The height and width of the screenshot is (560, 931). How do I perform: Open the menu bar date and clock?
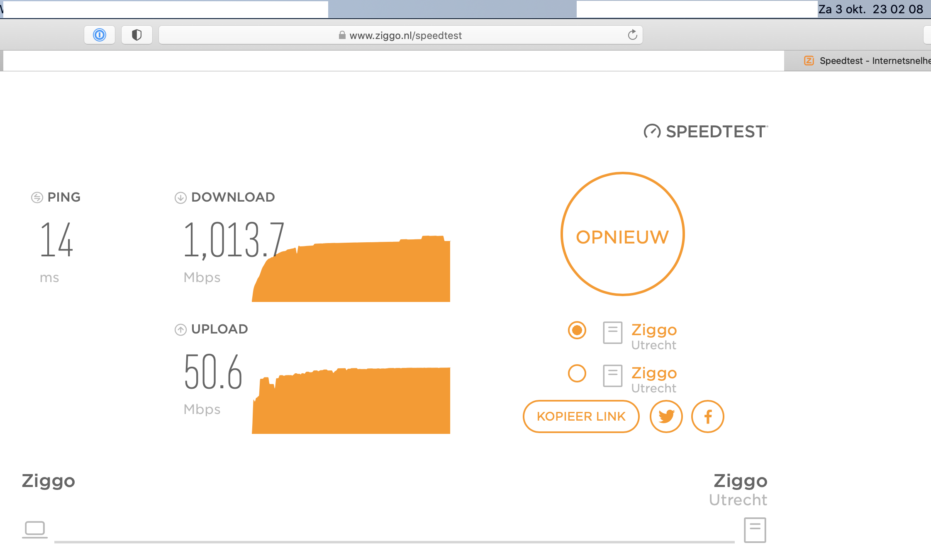click(870, 9)
